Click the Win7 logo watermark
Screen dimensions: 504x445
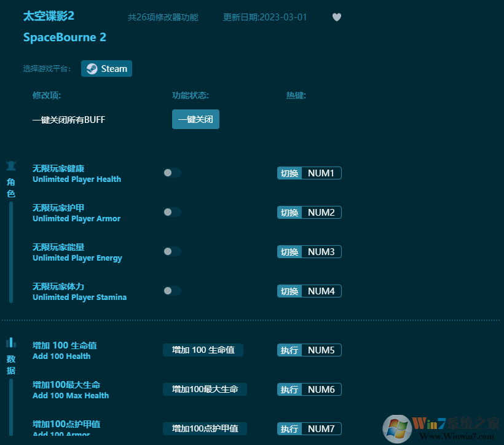[397, 428]
